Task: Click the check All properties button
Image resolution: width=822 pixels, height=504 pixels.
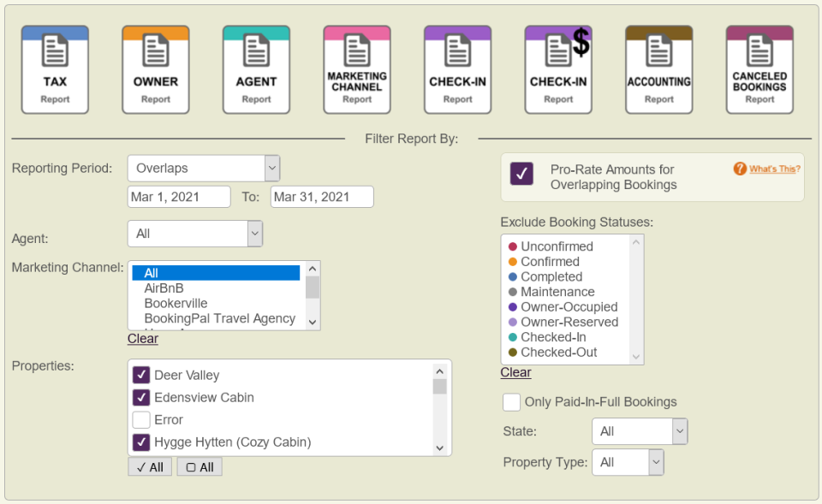Action: [150, 467]
